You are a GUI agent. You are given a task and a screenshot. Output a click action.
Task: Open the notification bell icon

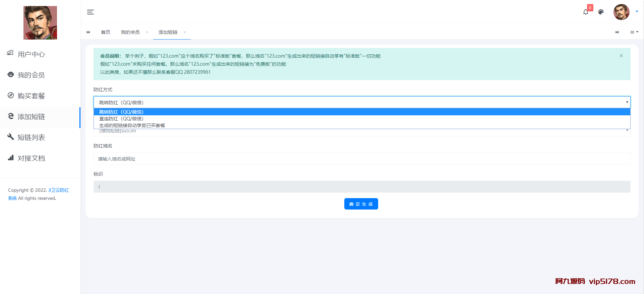point(585,12)
